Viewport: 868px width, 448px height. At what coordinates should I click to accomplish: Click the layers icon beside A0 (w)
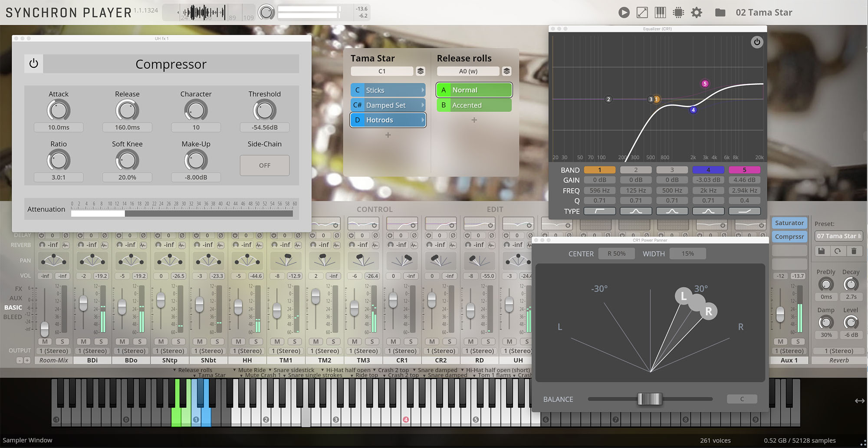pos(506,71)
